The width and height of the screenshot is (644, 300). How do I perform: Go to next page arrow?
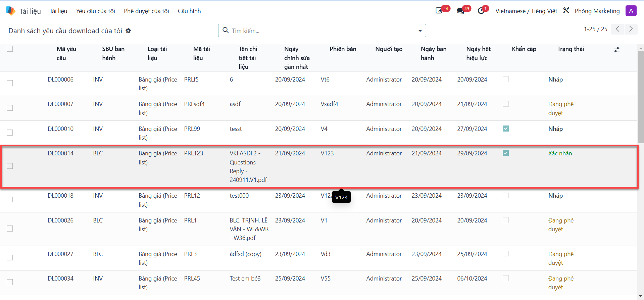pyautogui.click(x=631, y=29)
